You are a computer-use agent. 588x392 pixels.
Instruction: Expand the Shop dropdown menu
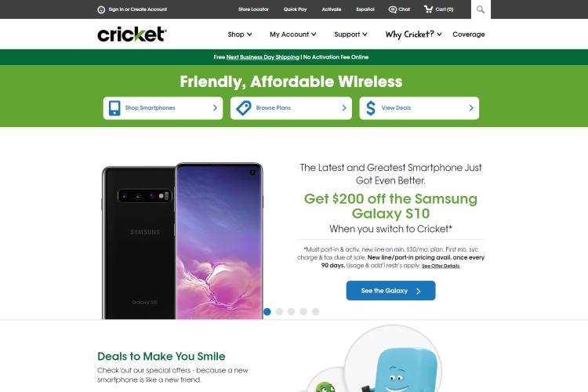pos(240,34)
